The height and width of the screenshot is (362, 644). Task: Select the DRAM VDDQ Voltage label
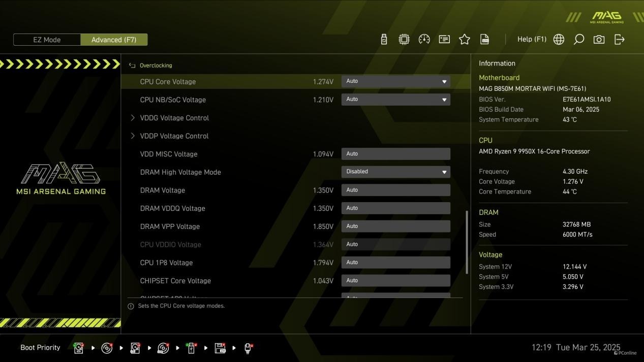[173, 209]
